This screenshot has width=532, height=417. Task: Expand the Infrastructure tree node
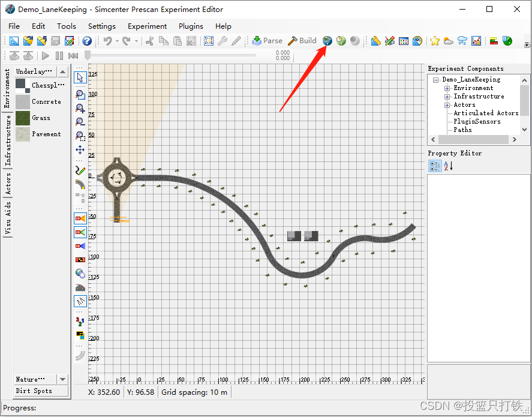pos(447,97)
